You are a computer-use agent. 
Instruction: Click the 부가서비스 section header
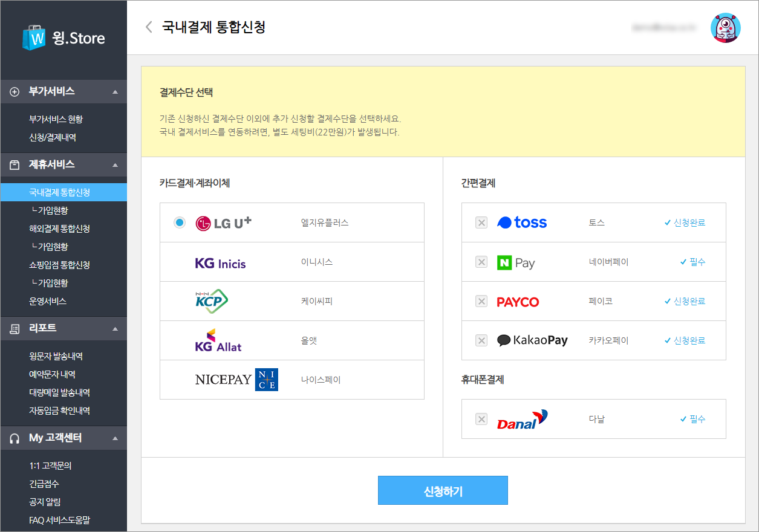coord(64,92)
